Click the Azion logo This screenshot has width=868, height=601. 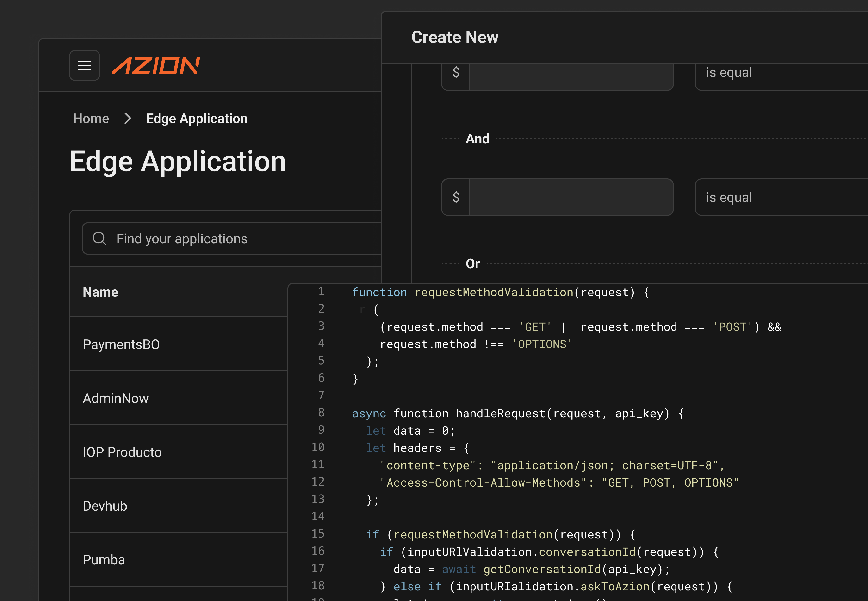point(156,66)
